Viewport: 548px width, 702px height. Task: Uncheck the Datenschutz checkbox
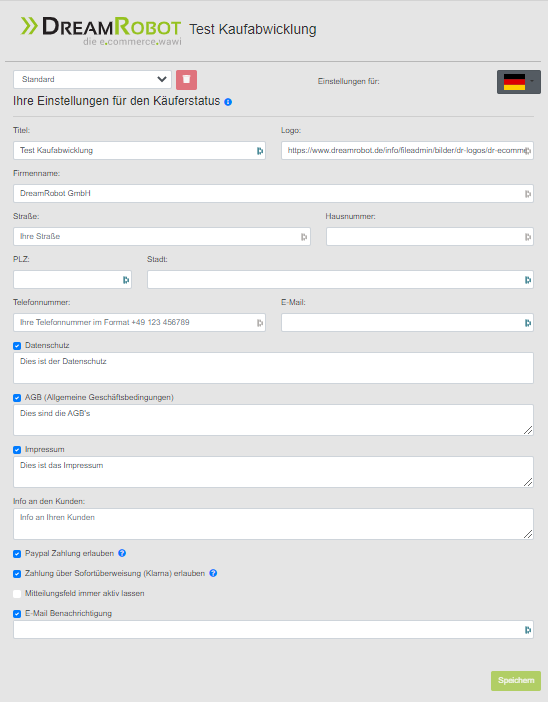click(17, 346)
